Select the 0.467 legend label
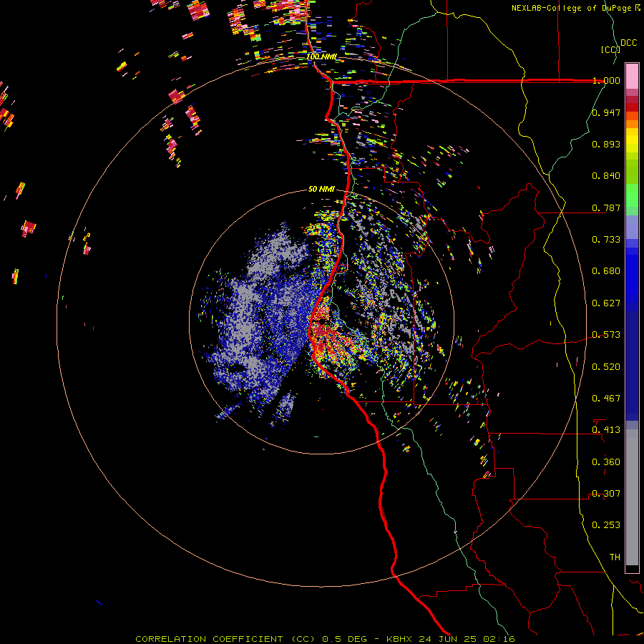644x644 pixels. [x=606, y=399]
